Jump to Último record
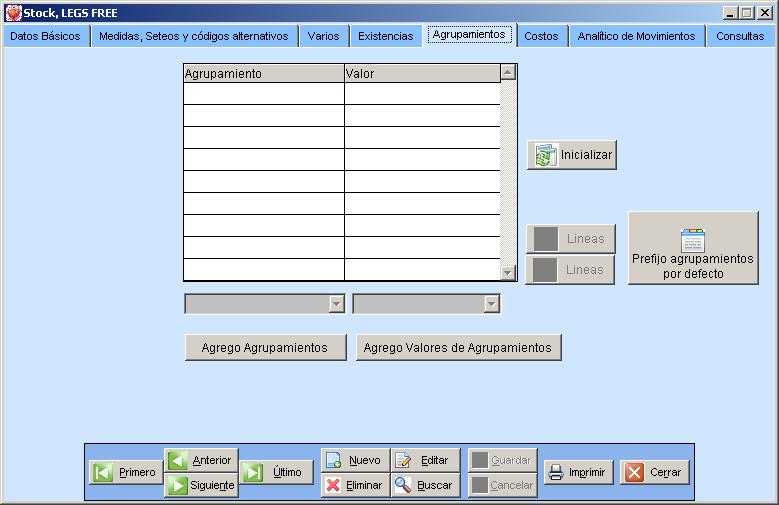Viewport: 779px width, 505px height. tap(276, 472)
